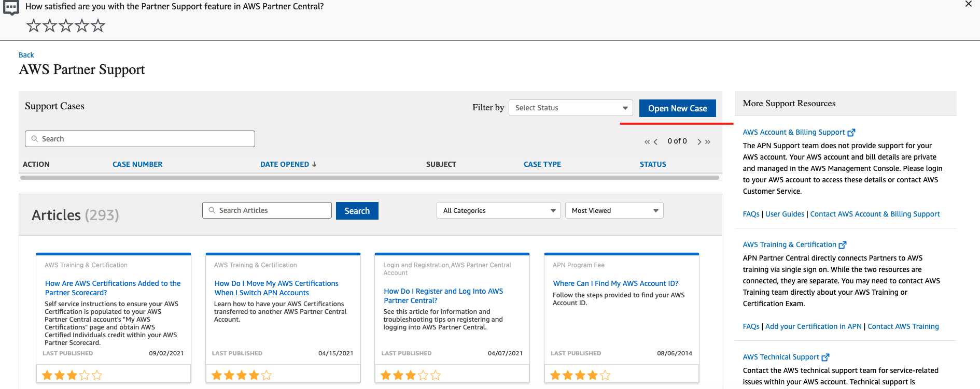Click the Open New Case button
Viewport: 980px width, 389px height.
tap(678, 108)
